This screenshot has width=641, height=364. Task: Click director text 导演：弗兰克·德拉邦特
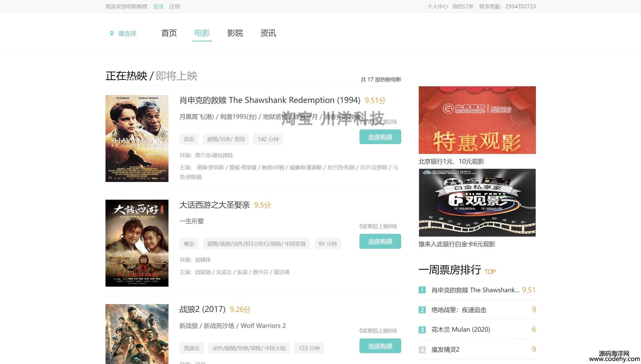pyautogui.click(x=206, y=155)
